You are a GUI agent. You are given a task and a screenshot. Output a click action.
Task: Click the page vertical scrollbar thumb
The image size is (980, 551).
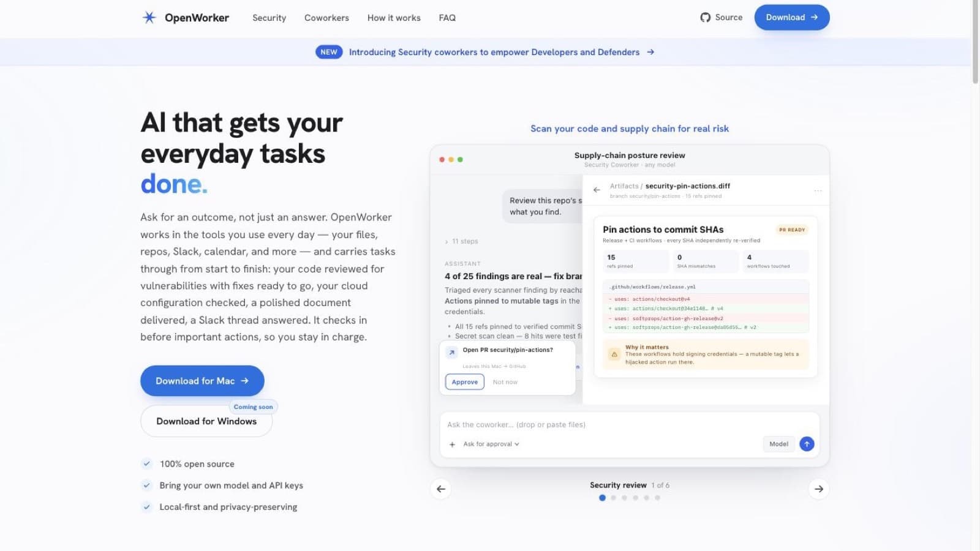tap(975, 42)
